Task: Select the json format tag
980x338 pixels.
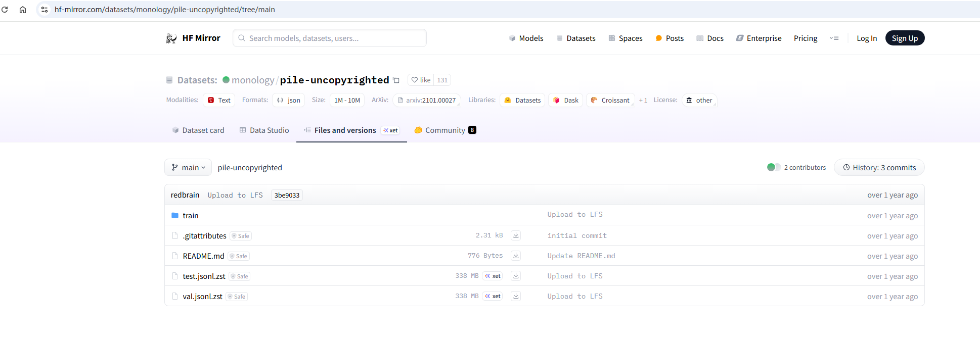Action: pos(288,101)
